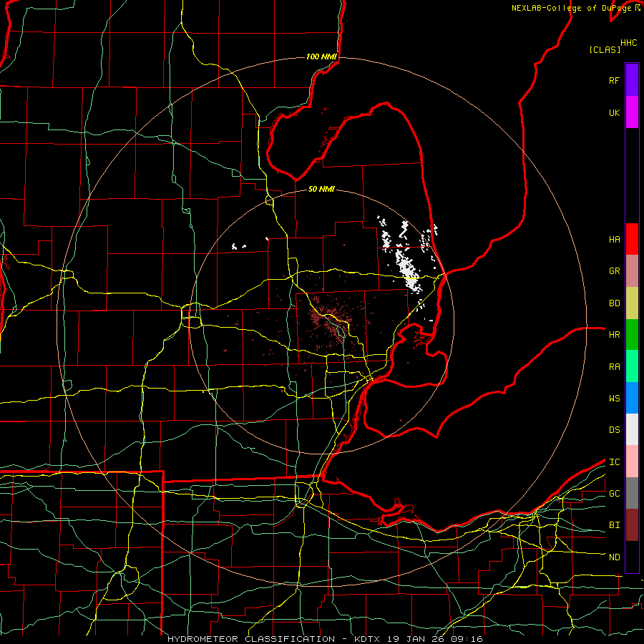This screenshot has width=644, height=644.
Task: Click the red HA legend color swatch
Action: coord(632,239)
